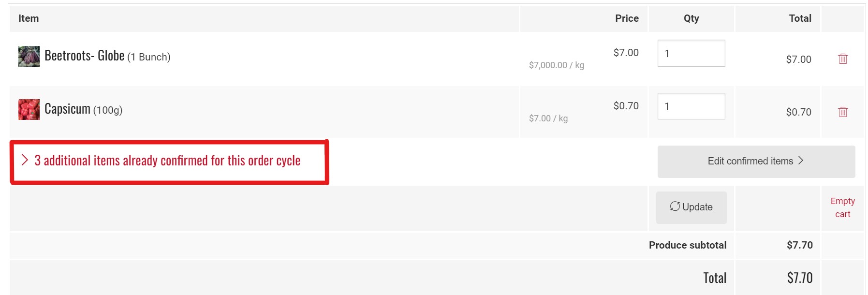Click the $7,000.00 / kg unit price
Image resolution: width=868 pixels, height=295 pixels.
pyautogui.click(x=556, y=65)
